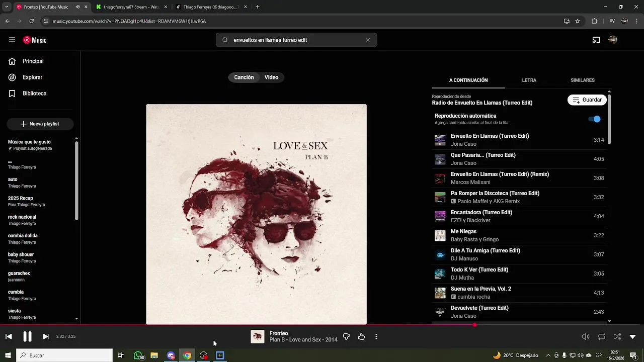Open WhatsApp from taskbar

[138, 355]
